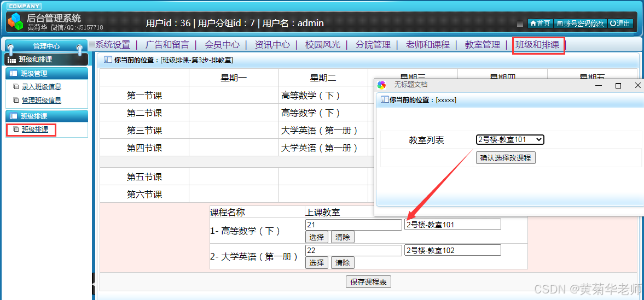Click the page icon before 录入班级信息

(16, 86)
